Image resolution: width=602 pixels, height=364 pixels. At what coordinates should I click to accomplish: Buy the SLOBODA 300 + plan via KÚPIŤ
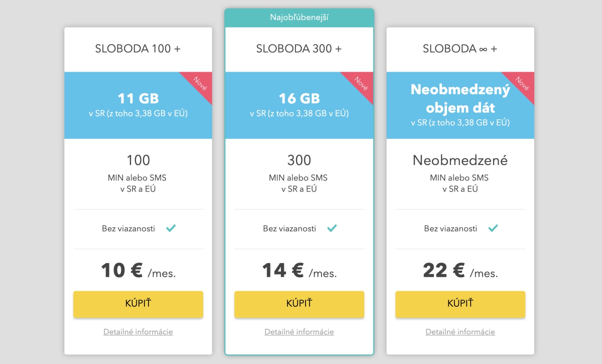coord(299,304)
